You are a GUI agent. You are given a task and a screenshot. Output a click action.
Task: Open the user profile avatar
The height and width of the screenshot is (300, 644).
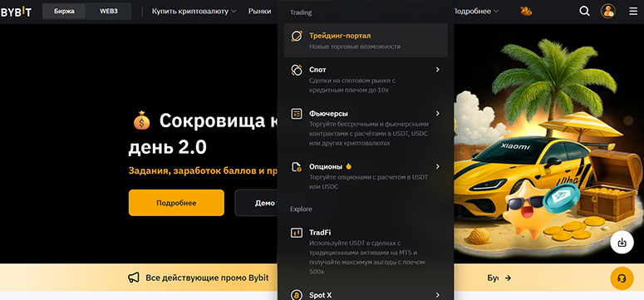click(x=608, y=11)
